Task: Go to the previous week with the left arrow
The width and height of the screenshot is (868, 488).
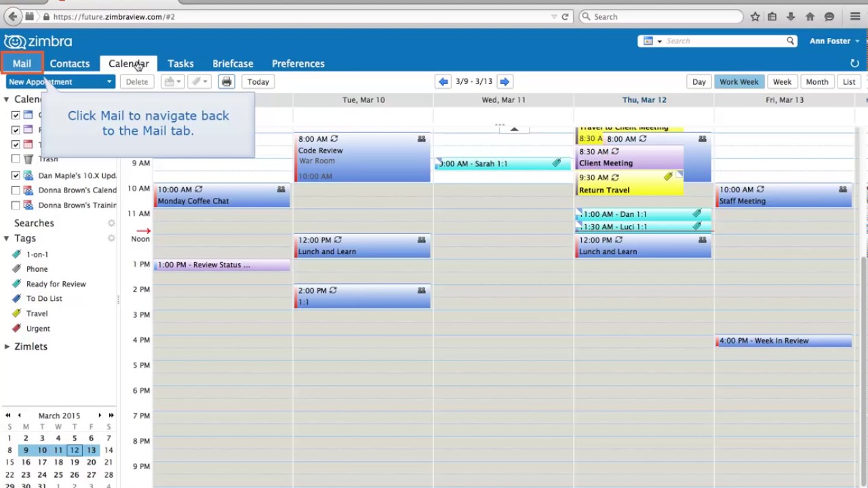Action: pyautogui.click(x=443, y=81)
